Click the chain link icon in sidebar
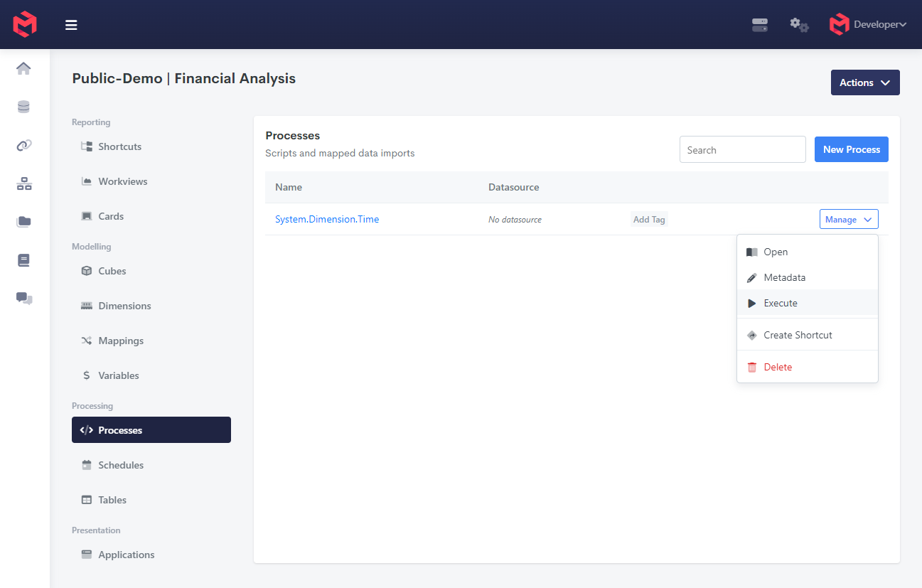Screen dimensions: 922x588 point(24,146)
